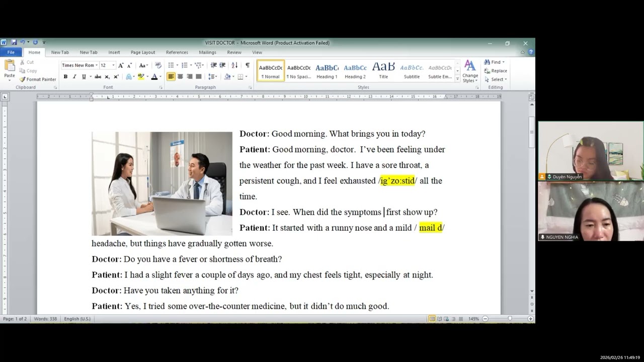This screenshot has height=362, width=644.
Task: Click the Zoom Out minus button
Action: point(485,319)
